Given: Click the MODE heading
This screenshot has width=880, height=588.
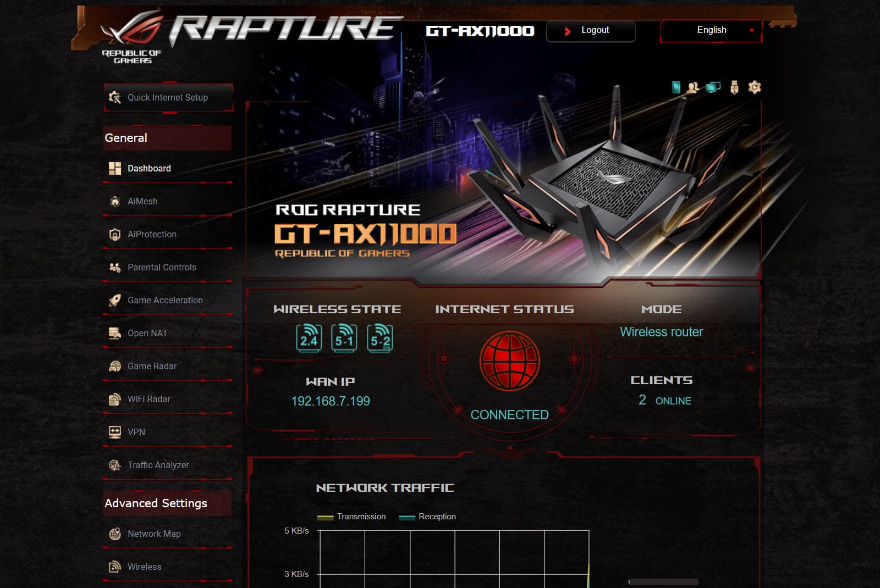Looking at the screenshot, I should (x=662, y=309).
